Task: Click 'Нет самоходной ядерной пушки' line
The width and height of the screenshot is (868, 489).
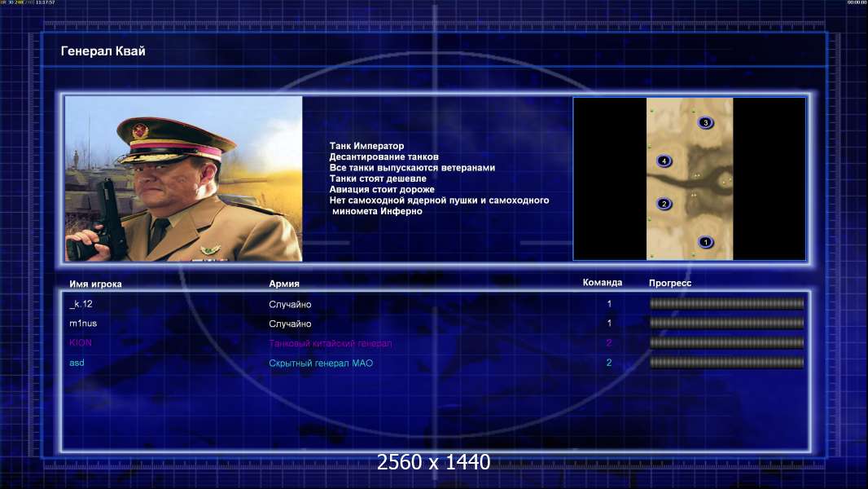Action: [x=439, y=200]
